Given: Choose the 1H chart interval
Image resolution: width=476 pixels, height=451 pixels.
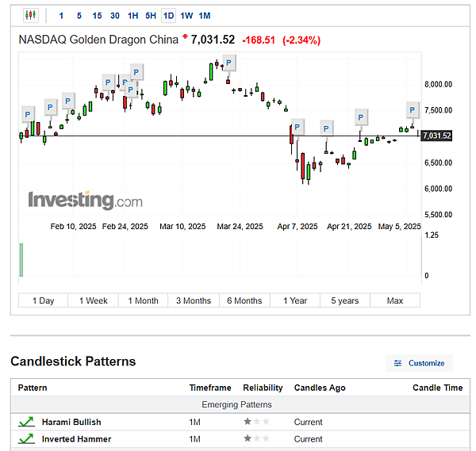Looking at the screenshot, I should [x=132, y=16].
